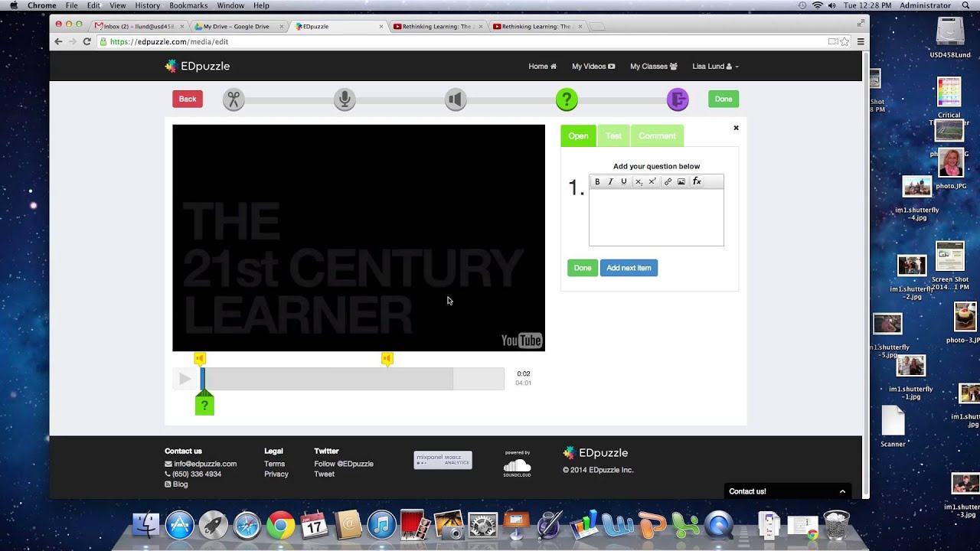Screen dimensions: 980x551
Task: Switch to the Test question tab
Action: [613, 135]
